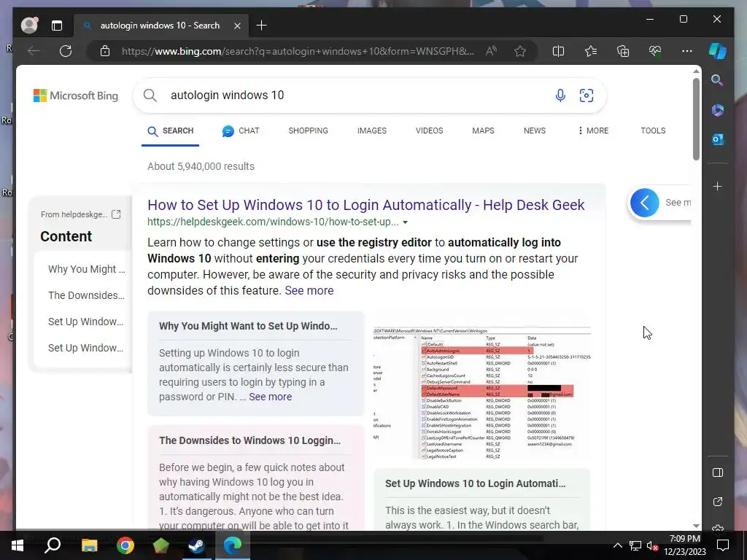Toggle split screen view
This screenshot has width=747, height=560.
[558, 51]
